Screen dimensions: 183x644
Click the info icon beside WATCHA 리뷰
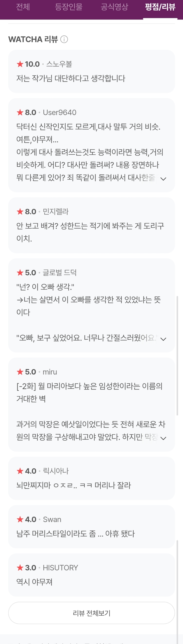coord(64,39)
